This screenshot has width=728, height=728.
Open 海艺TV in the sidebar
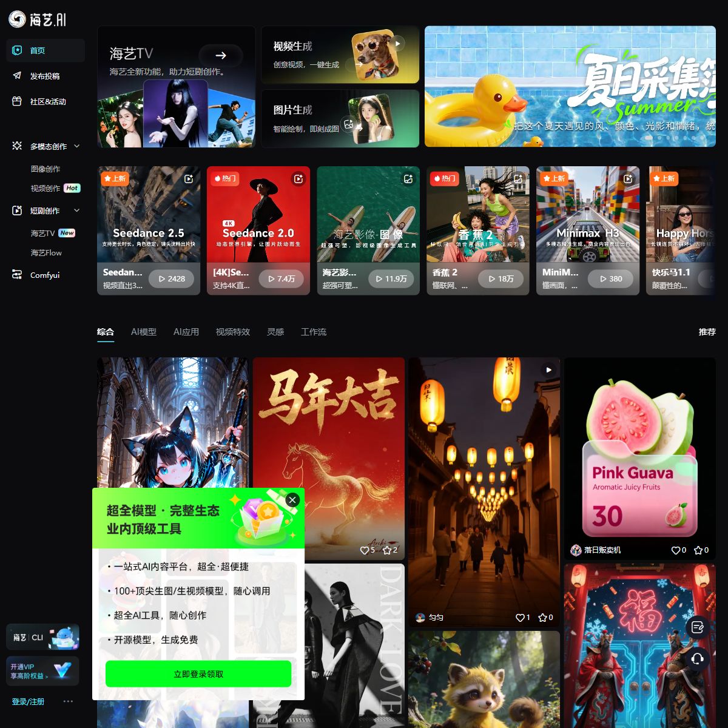pyautogui.click(x=43, y=233)
